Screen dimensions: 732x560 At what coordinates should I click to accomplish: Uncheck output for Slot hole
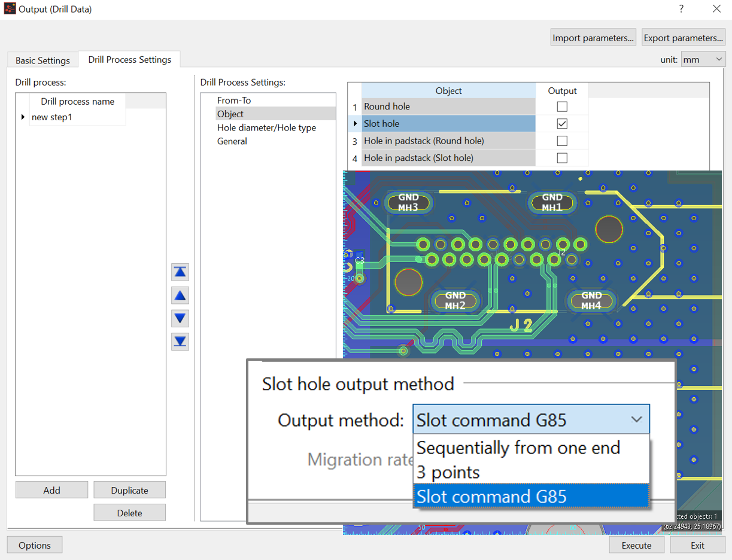pyautogui.click(x=562, y=124)
